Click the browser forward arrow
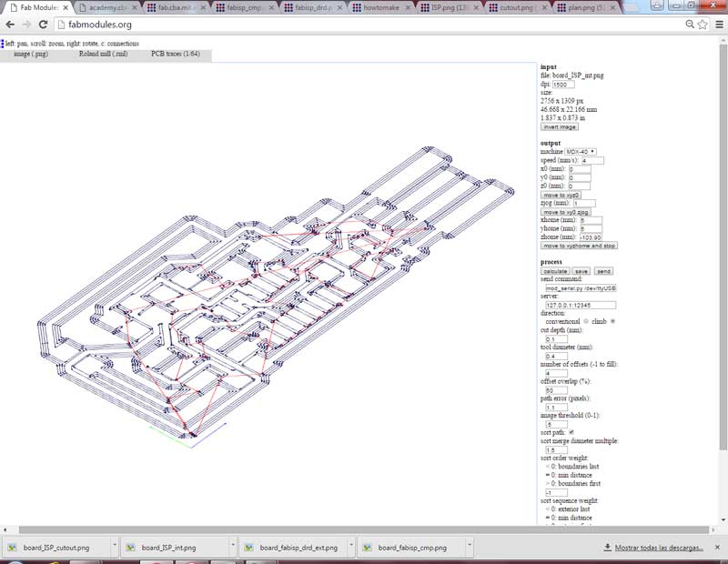 (26, 25)
